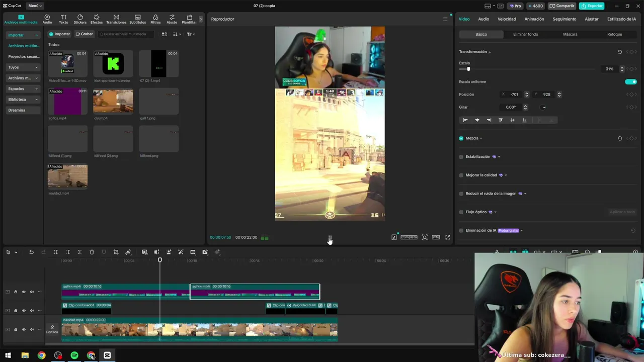
Task: Align the clip to vertical center
Action: pos(512,120)
